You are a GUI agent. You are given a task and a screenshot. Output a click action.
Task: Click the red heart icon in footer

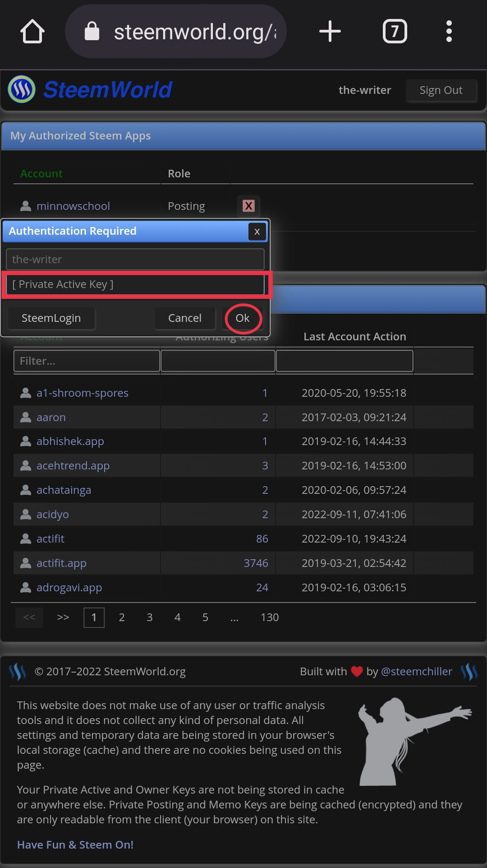pyautogui.click(x=357, y=672)
